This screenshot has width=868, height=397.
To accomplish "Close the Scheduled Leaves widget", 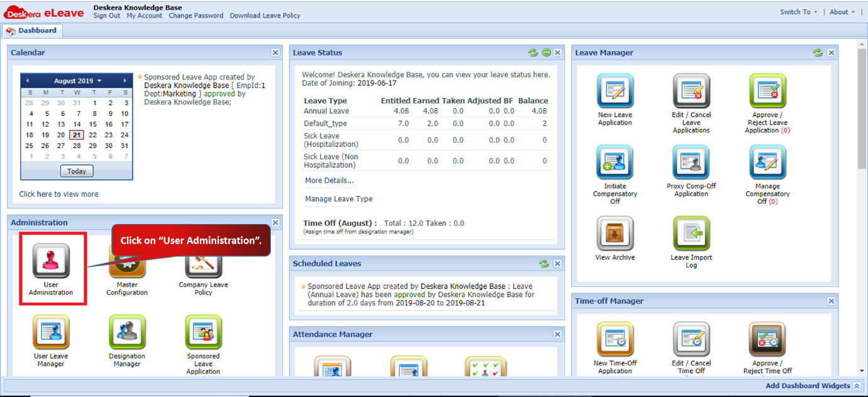I will (x=558, y=264).
